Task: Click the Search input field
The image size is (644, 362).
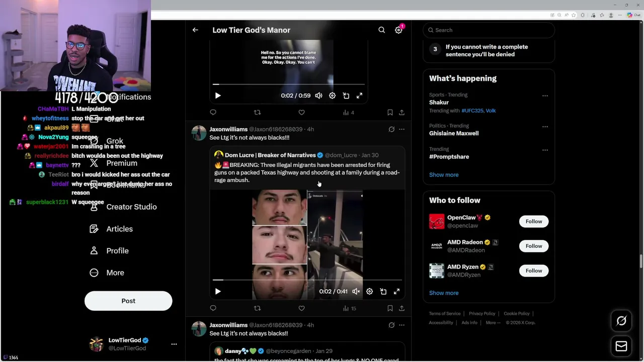Action: tap(489, 30)
